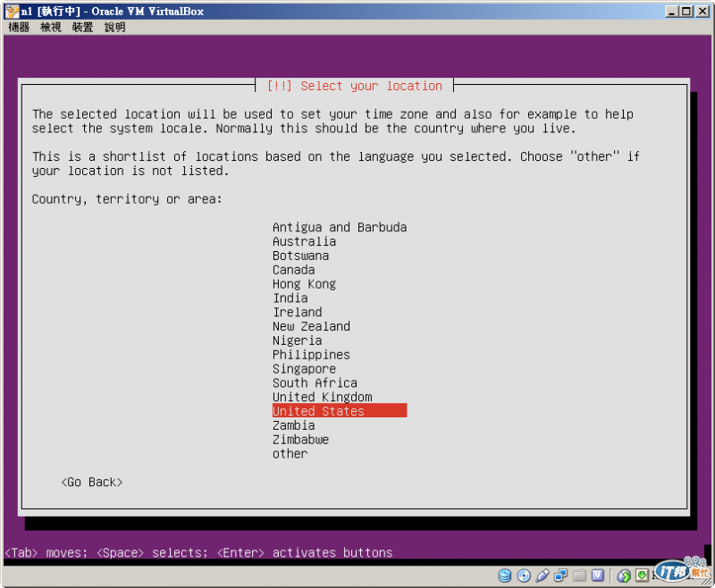Open the 裝置 (Devices) menu
This screenshot has width=715, height=588.
point(82,28)
